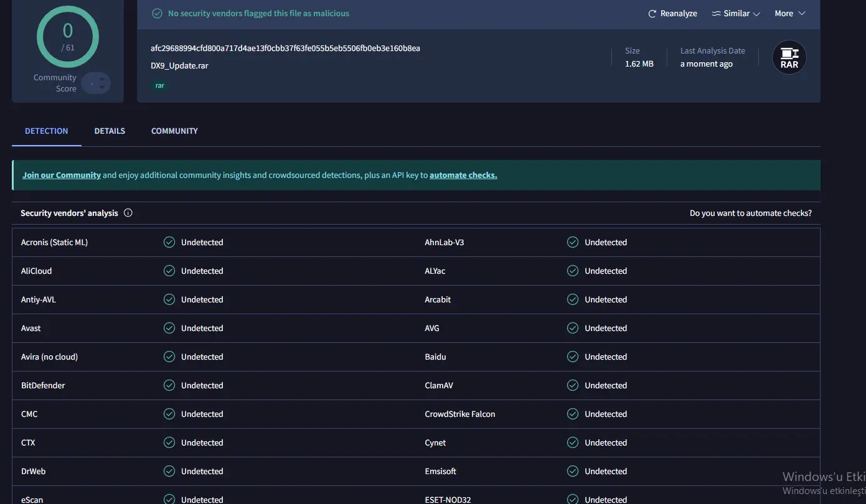Click the CrowdStrike Falcon vendor name
The height and width of the screenshot is (504, 866).
click(460, 414)
